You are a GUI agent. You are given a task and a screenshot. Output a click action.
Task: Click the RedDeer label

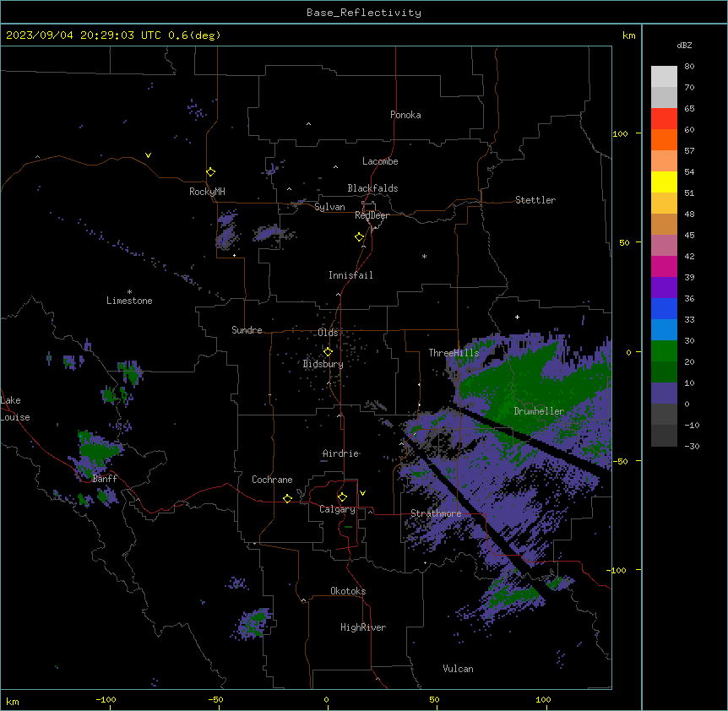(x=372, y=215)
